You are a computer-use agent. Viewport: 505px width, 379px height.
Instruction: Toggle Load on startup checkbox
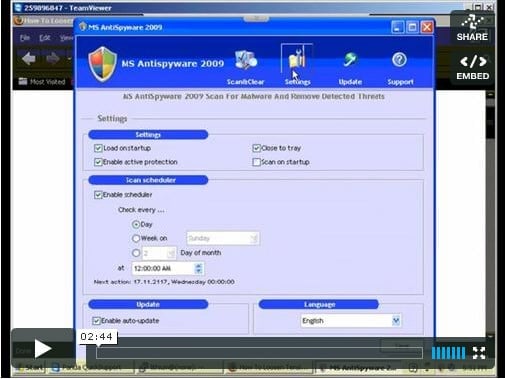[x=98, y=148]
